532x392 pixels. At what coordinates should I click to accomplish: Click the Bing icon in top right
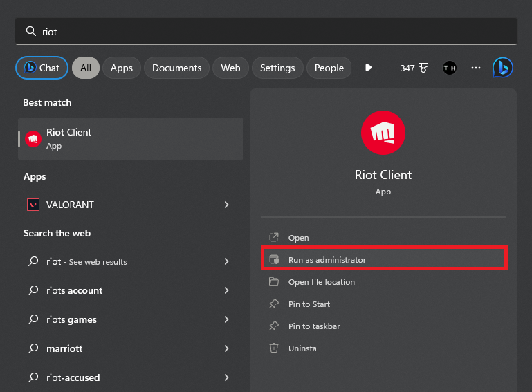(x=502, y=68)
